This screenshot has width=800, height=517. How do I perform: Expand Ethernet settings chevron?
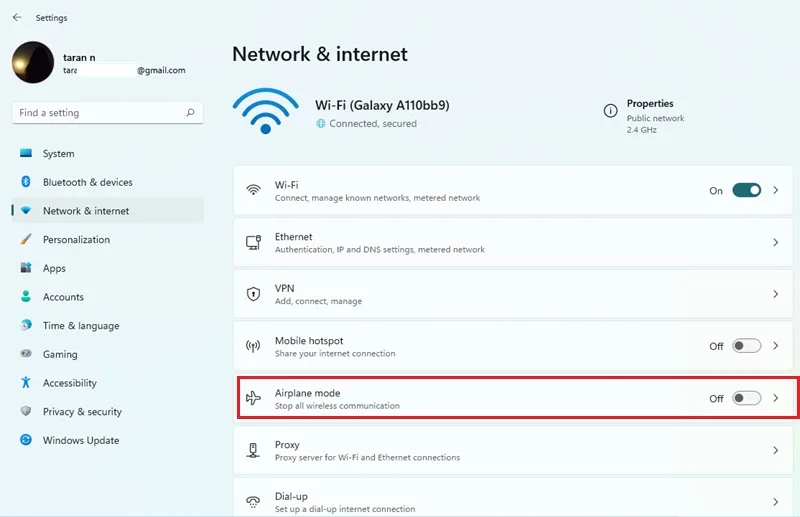pyautogui.click(x=776, y=242)
